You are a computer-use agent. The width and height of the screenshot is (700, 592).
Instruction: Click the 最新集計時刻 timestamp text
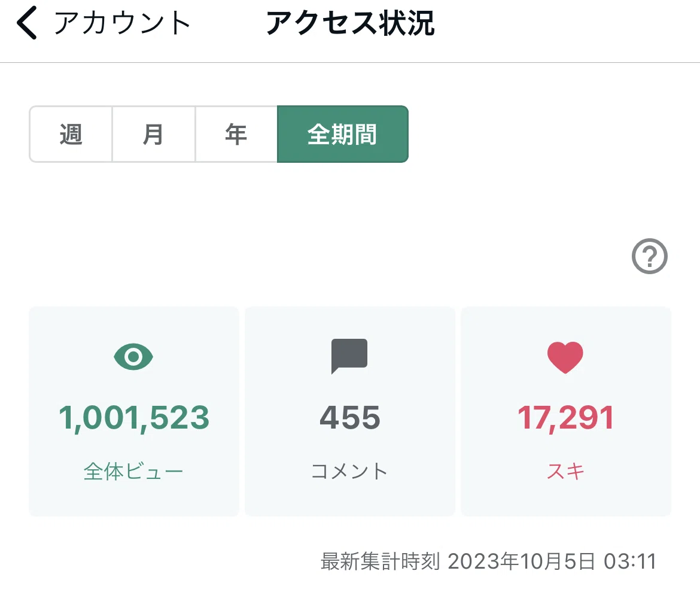tap(488, 561)
